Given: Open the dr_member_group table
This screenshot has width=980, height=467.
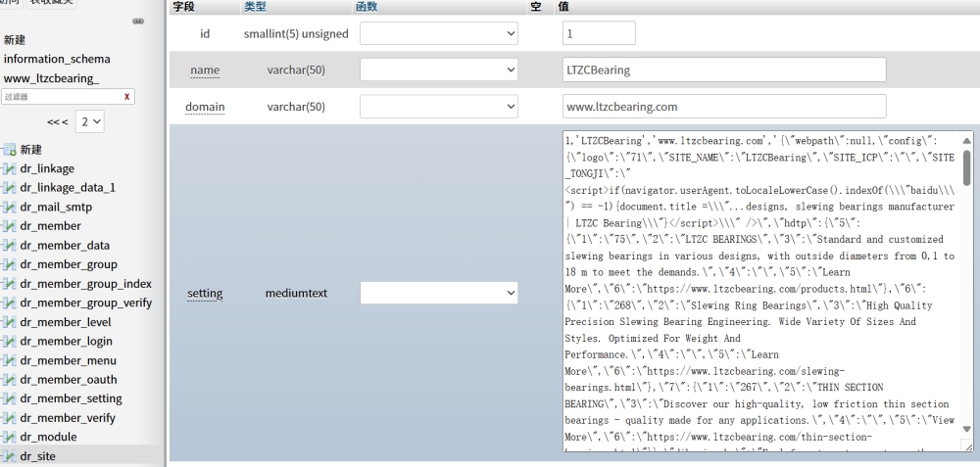Looking at the screenshot, I should tap(69, 264).
